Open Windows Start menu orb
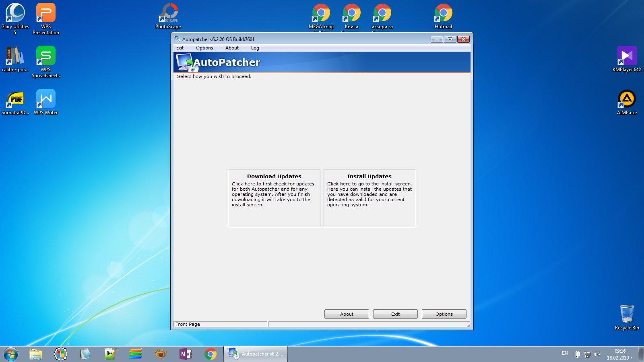 click(11, 354)
